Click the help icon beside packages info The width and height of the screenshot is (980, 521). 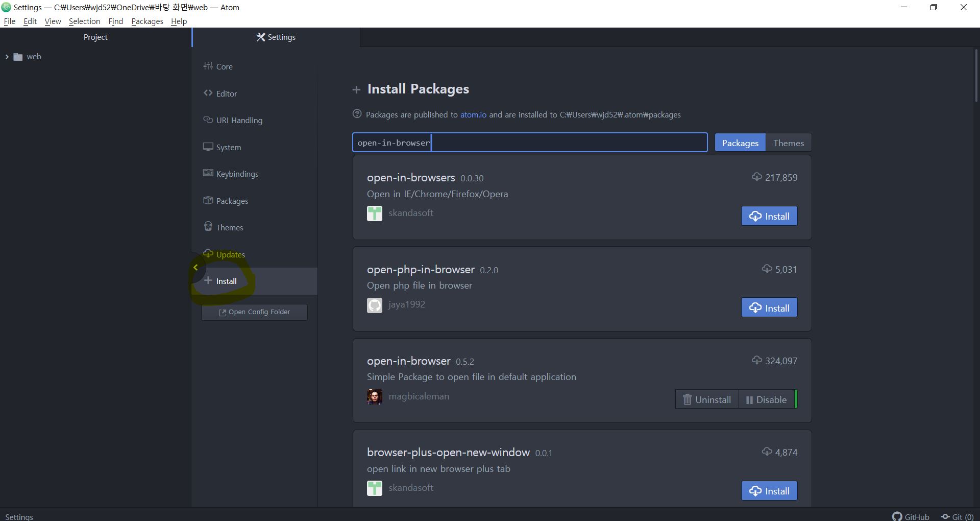[x=357, y=114]
